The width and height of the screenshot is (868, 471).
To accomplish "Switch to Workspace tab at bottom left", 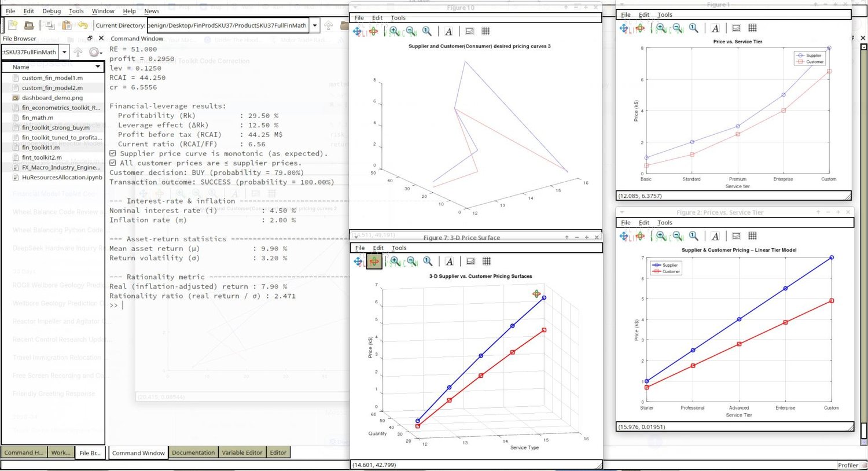I will (x=61, y=452).
